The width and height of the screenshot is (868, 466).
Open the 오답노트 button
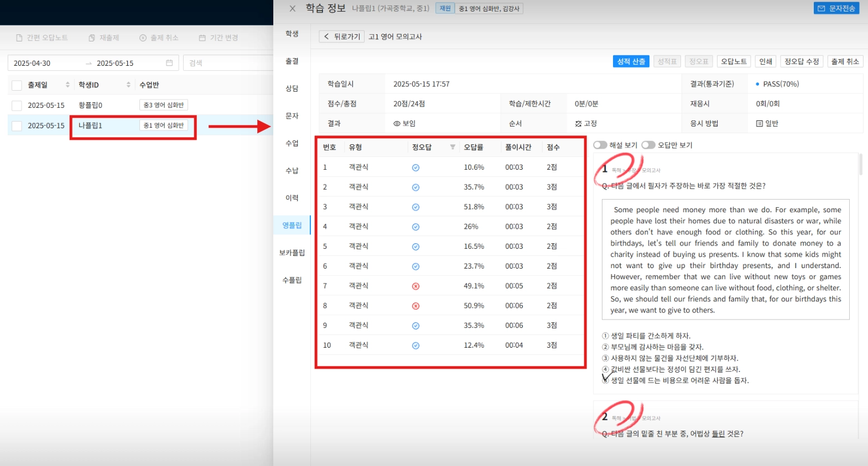tap(734, 61)
